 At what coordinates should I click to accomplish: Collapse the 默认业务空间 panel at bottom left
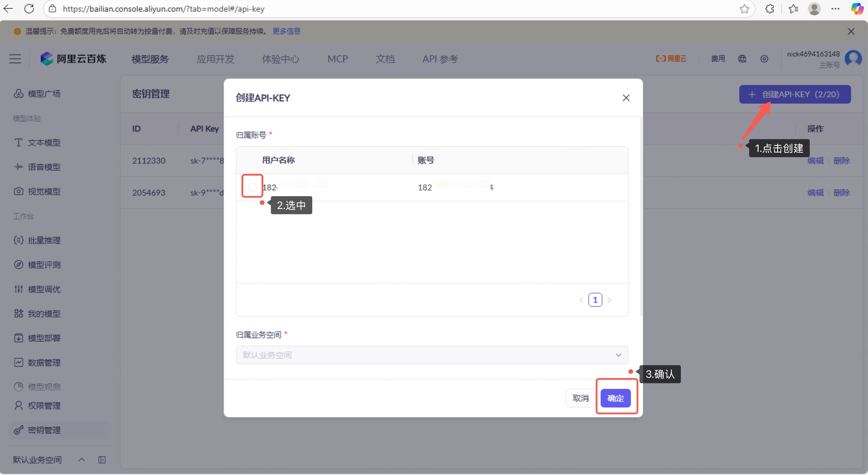[x=81, y=460]
